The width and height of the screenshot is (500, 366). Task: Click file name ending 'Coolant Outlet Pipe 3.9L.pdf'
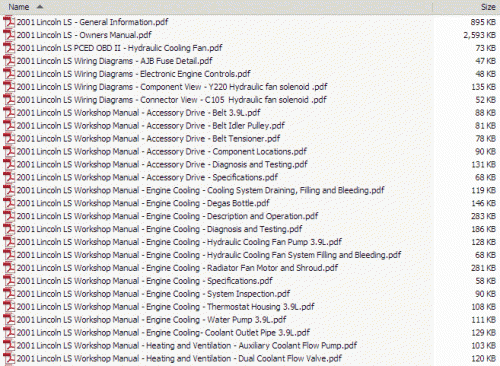click(163, 333)
